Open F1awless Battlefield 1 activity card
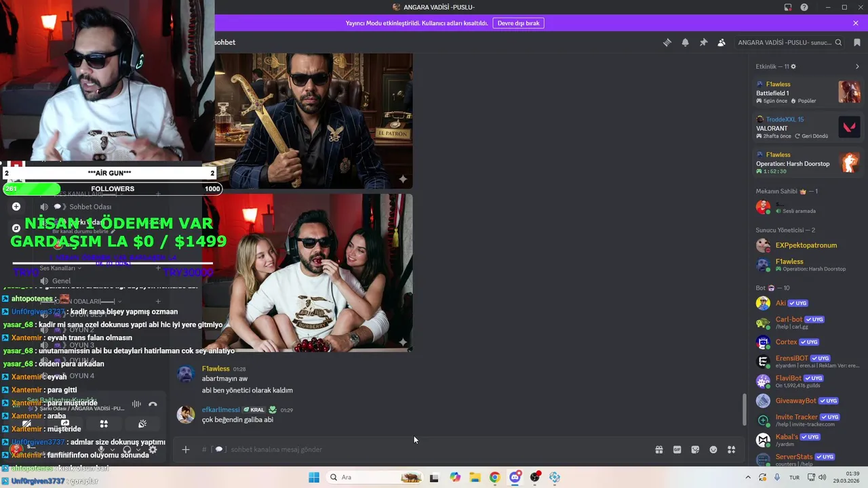Image resolution: width=868 pixels, height=488 pixels. 808,92
